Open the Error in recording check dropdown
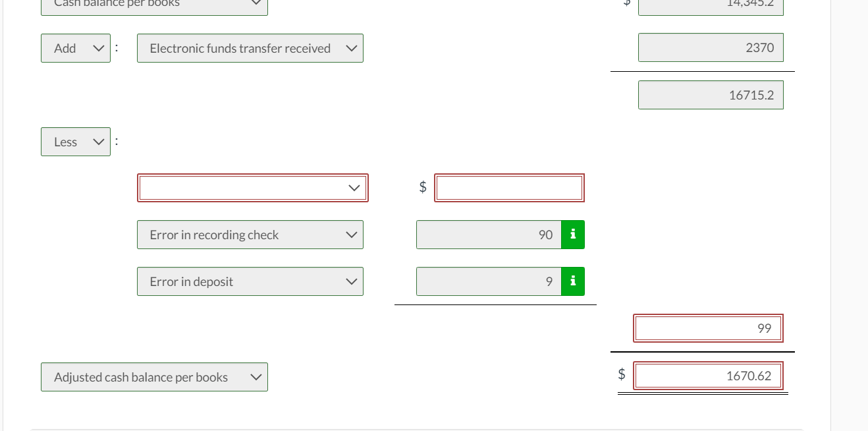868x431 pixels. pyautogui.click(x=250, y=235)
